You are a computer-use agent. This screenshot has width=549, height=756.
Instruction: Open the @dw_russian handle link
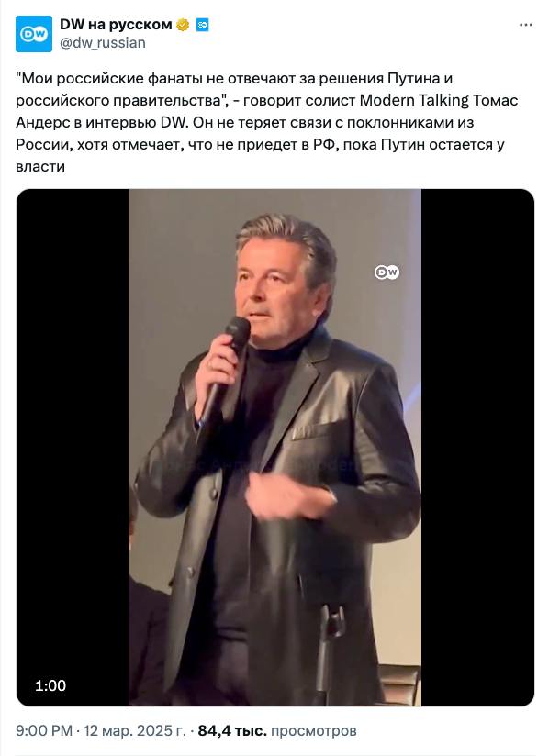103,43
